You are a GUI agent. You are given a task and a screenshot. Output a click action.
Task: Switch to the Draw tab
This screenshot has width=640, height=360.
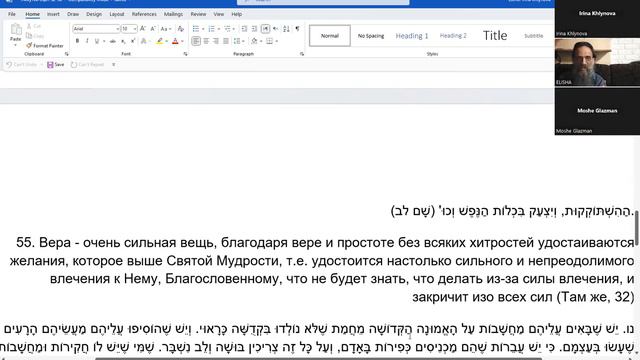click(x=73, y=14)
